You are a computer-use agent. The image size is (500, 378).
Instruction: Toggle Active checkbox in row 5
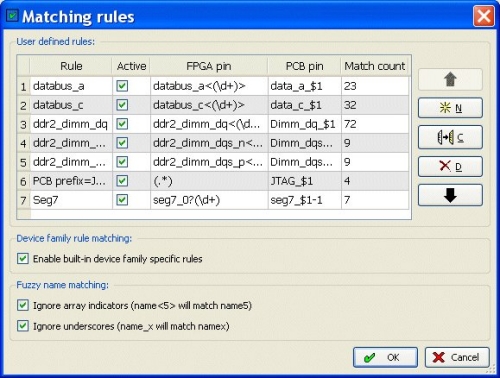[x=122, y=162]
